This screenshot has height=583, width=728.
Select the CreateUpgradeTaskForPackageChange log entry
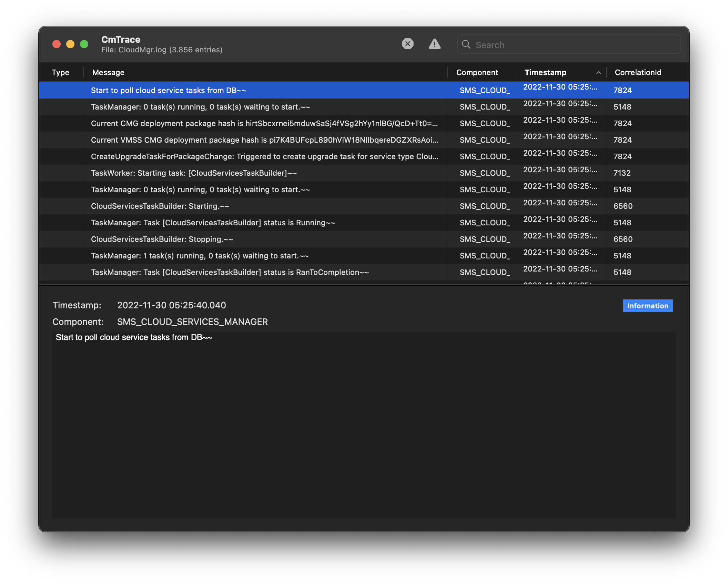pyautogui.click(x=264, y=156)
